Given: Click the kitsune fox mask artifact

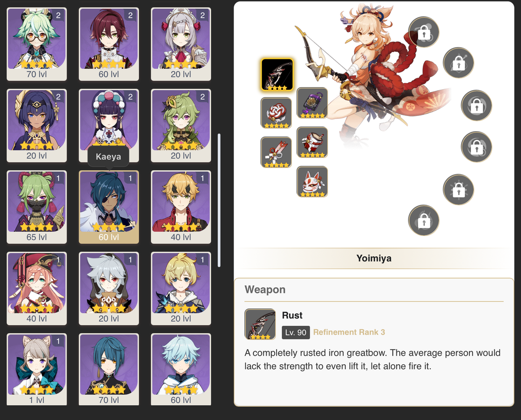Looking at the screenshot, I should click(312, 182).
